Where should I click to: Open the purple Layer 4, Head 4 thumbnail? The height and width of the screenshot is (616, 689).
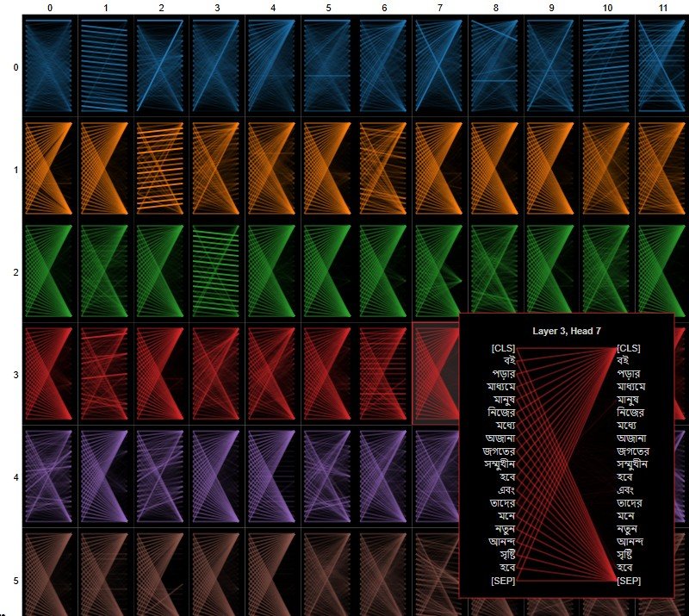click(273, 476)
